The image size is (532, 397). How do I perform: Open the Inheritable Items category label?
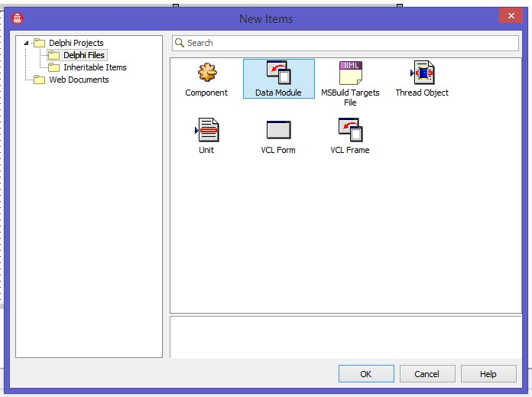point(95,67)
